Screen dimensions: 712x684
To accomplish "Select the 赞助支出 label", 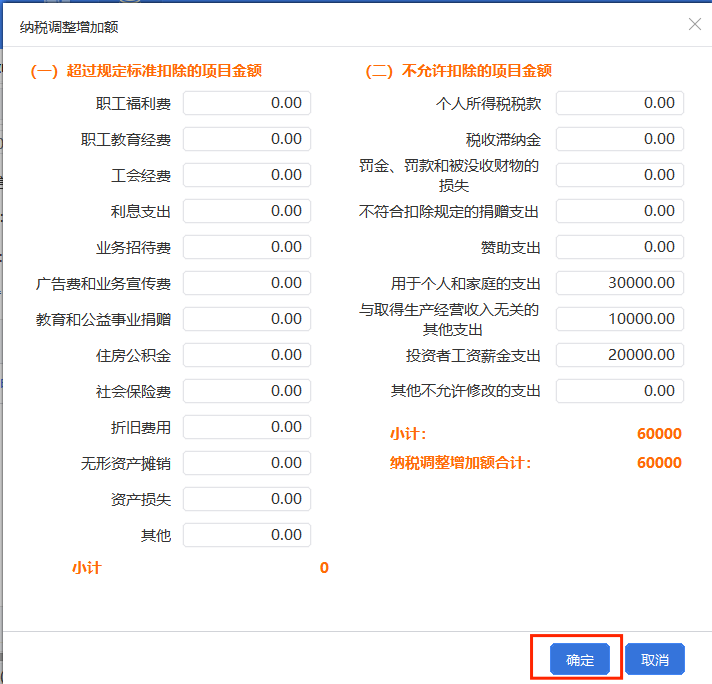I will click(511, 248).
